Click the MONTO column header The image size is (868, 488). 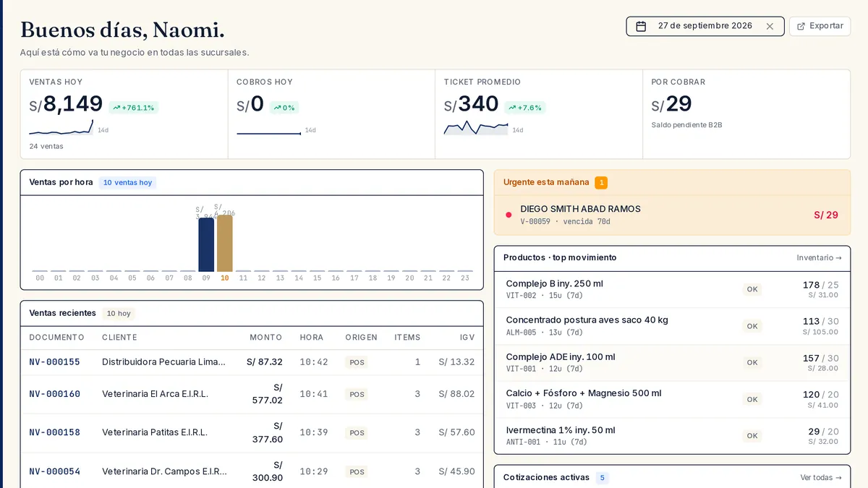tap(266, 338)
